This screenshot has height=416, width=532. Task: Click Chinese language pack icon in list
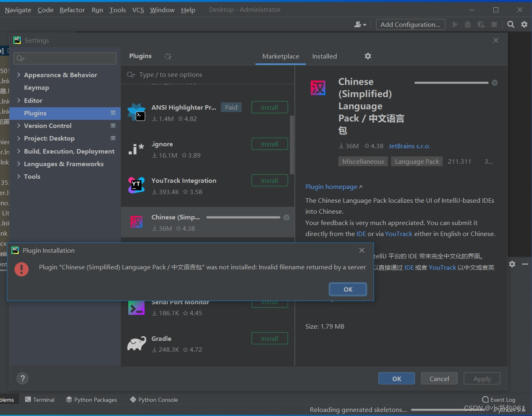(x=136, y=222)
